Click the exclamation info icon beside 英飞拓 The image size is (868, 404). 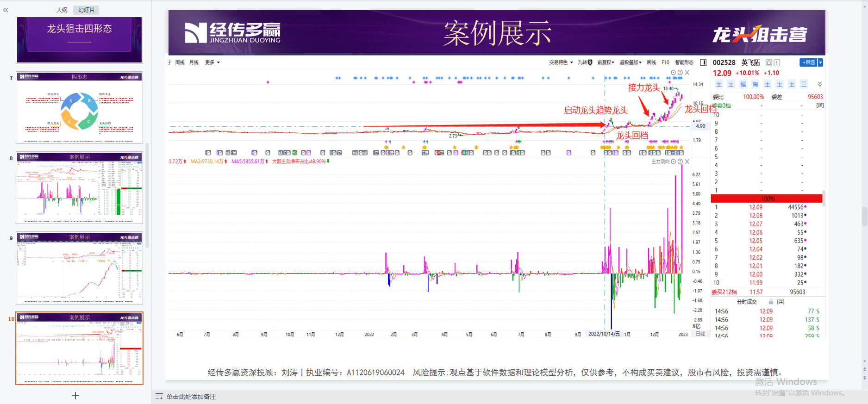(777, 63)
